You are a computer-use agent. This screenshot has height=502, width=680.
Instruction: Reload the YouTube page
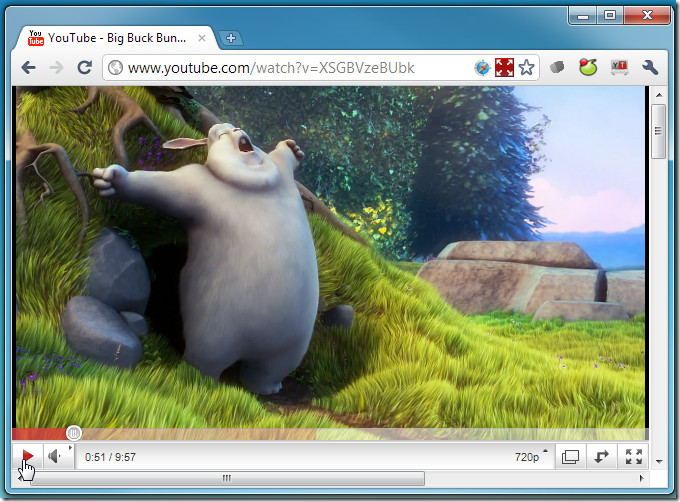pos(85,67)
